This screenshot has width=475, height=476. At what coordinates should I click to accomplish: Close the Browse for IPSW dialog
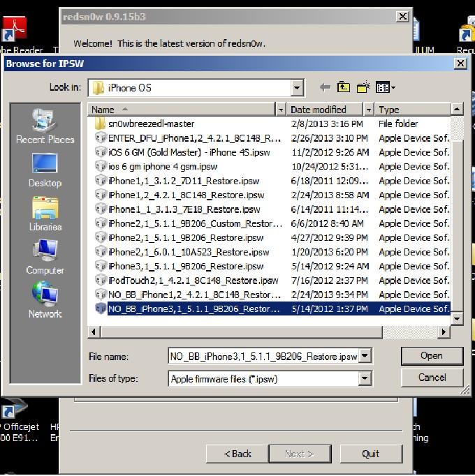click(x=460, y=63)
